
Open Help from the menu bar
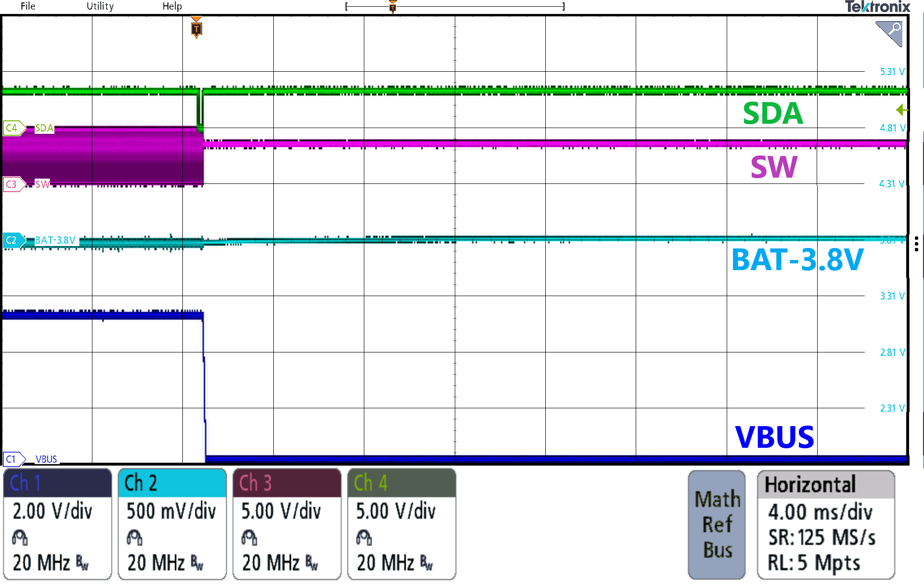(172, 6)
